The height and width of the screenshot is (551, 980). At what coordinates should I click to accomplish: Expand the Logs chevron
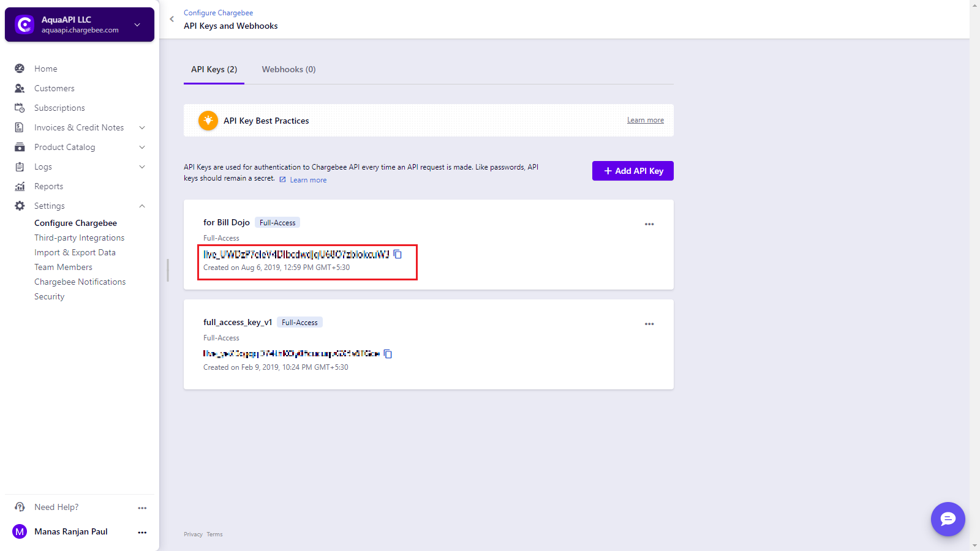coord(142,167)
